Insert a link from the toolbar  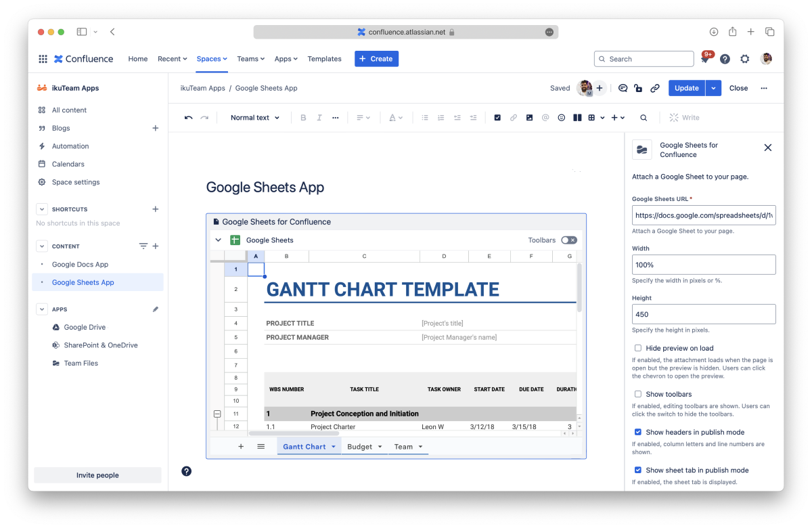tap(514, 118)
